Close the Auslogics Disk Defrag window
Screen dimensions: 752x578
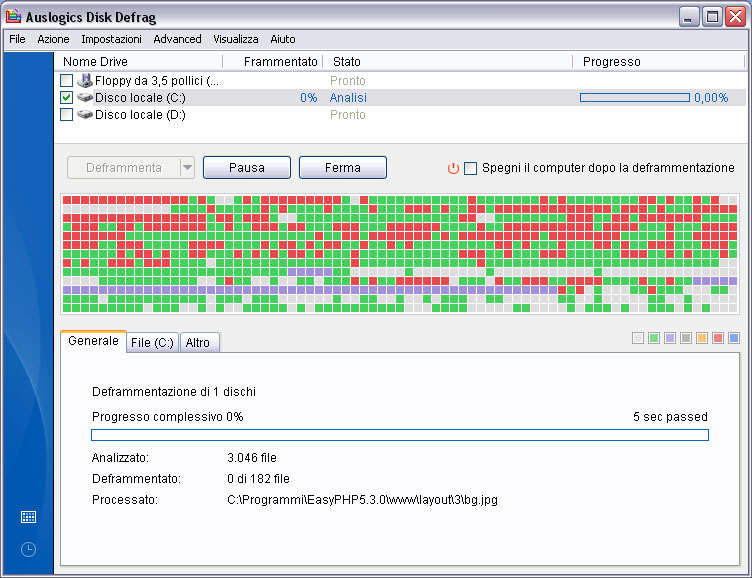735,17
